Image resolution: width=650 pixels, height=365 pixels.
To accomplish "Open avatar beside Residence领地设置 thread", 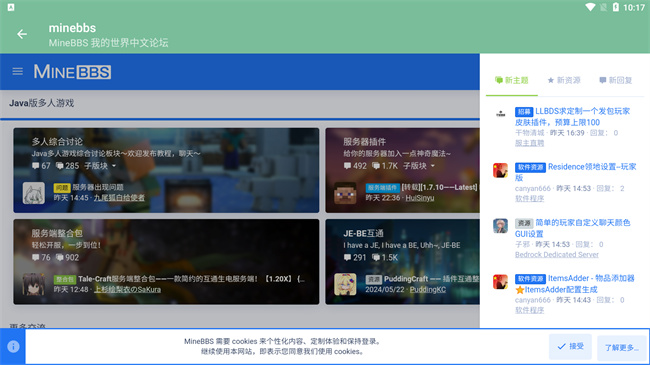I will point(500,170).
